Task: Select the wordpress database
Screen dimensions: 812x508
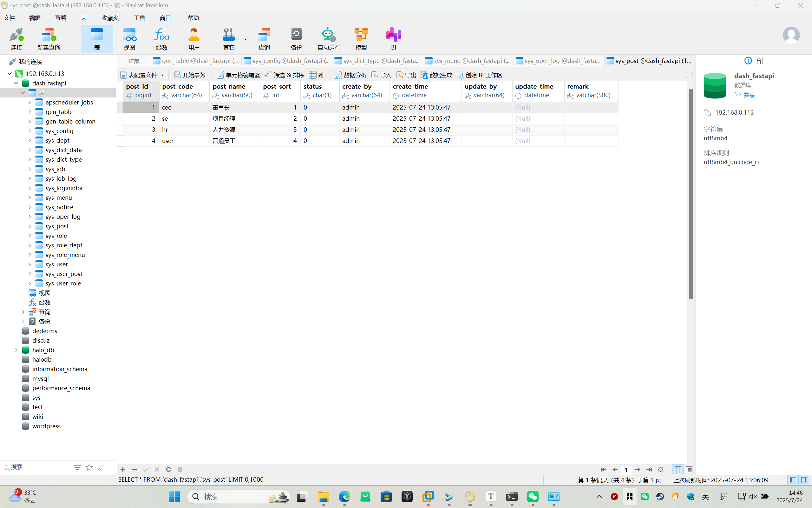Action: pos(46,426)
